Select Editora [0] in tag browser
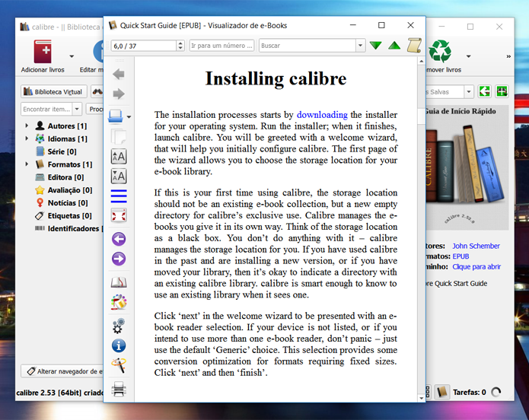Image resolution: width=529 pixels, height=420 pixels. point(65,177)
